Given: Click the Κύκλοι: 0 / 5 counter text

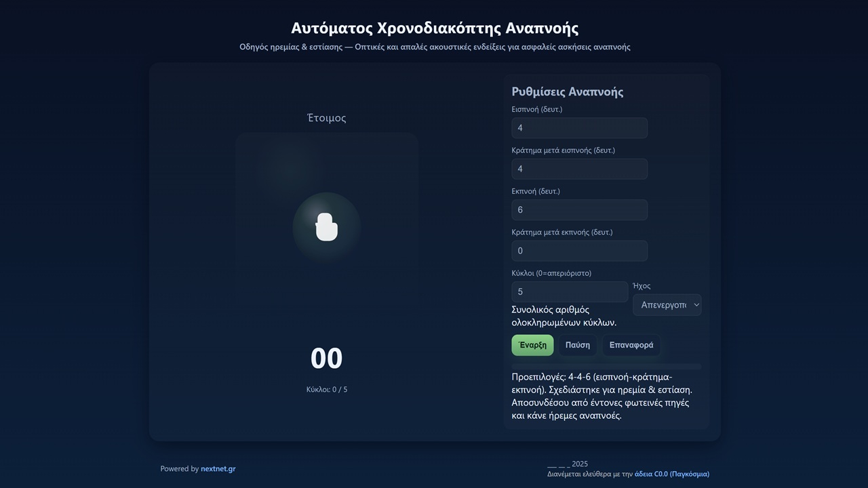Looking at the screenshot, I should (x=326, y=389).
